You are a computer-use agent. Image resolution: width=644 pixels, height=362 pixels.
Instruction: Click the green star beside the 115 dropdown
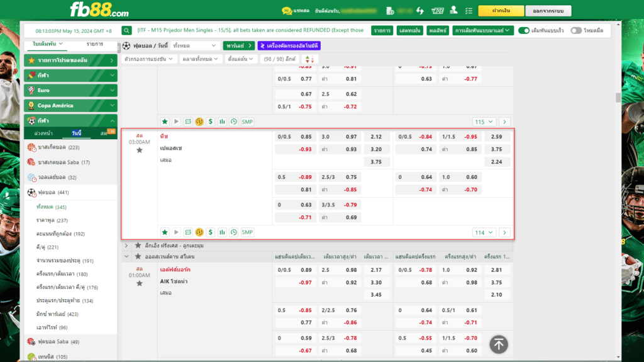[165, 122]
